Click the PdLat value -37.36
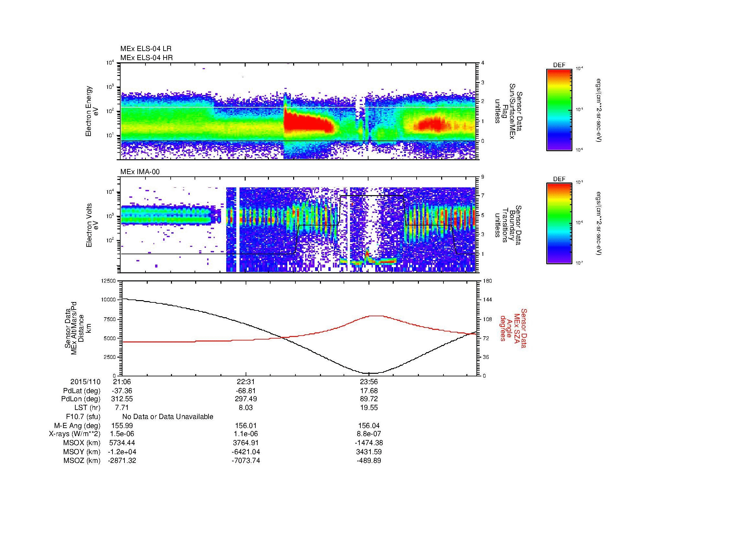Screen dimensions: 756x534 122,391
